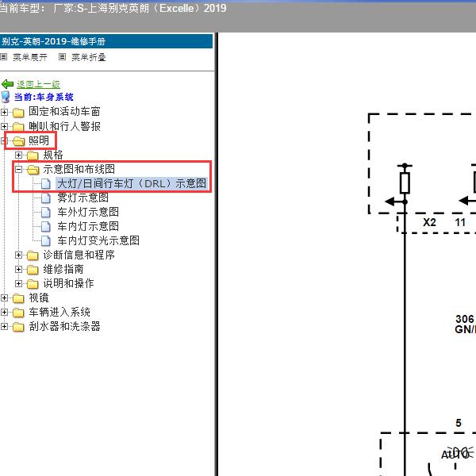The image size is (476, 476).
Task: Expand the 刮水器和洗涤器 folder node
Action: pos(4,326)
